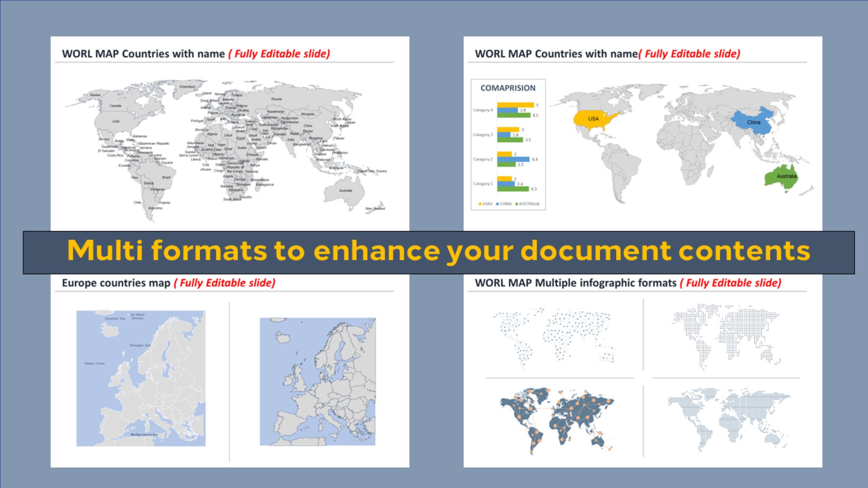Toggle the USA2 legend entry
Screen dimensions: 868x488
click(485, 203)
